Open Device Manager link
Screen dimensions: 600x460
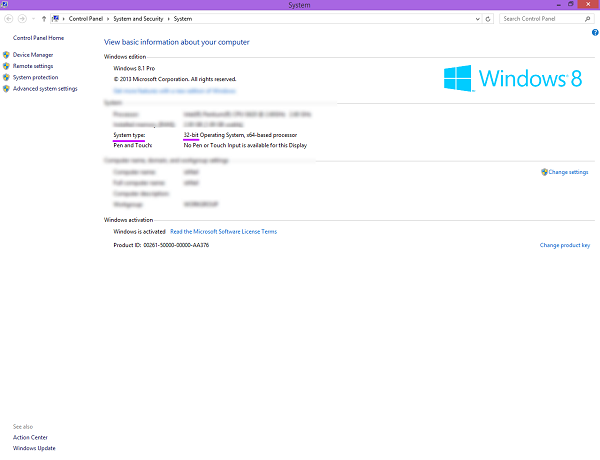[33, 55]
